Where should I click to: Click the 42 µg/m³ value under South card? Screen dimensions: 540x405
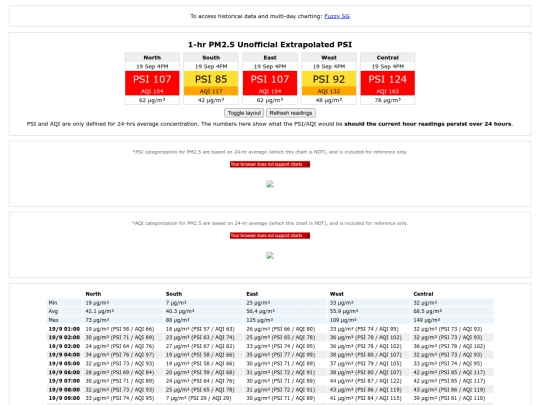(211, 100)
